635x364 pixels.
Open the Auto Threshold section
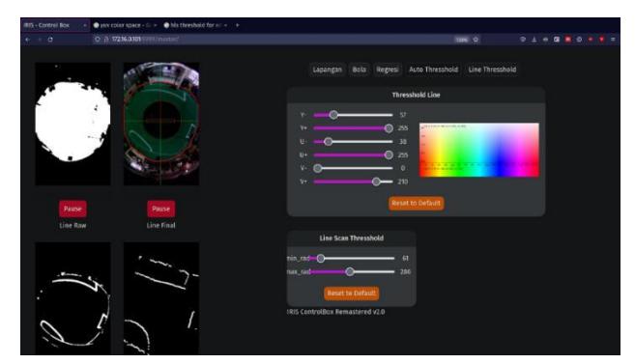click(433, 70)
